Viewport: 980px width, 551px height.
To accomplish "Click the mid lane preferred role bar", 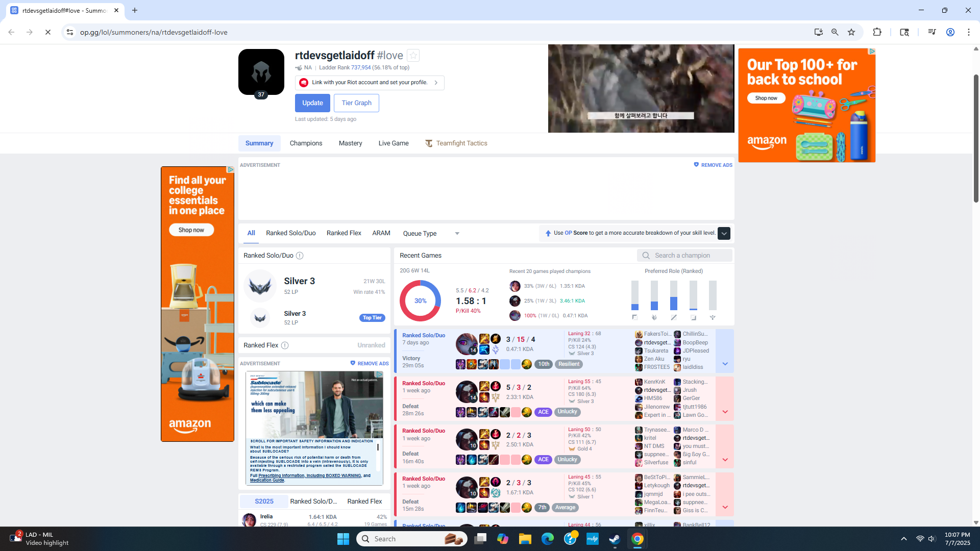I will coord(674,295).
